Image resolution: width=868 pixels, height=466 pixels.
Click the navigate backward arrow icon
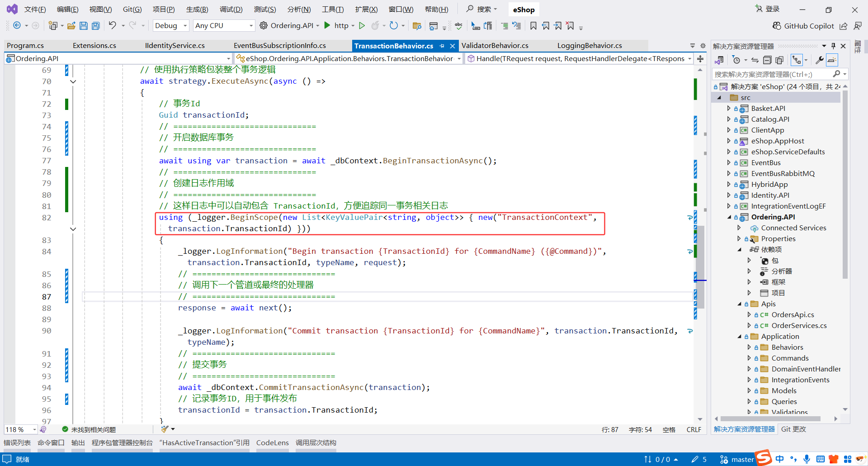pos(17,26)
